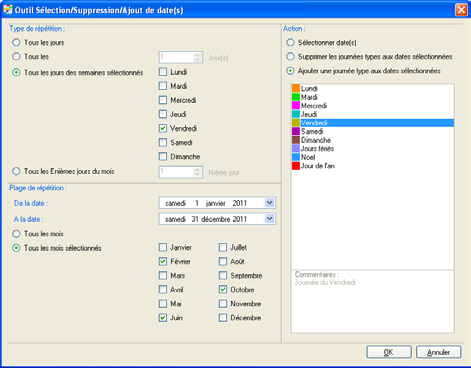Check the Décembre month checkbox
Viewport: 471px width, 368px height.
click(223, 318)
